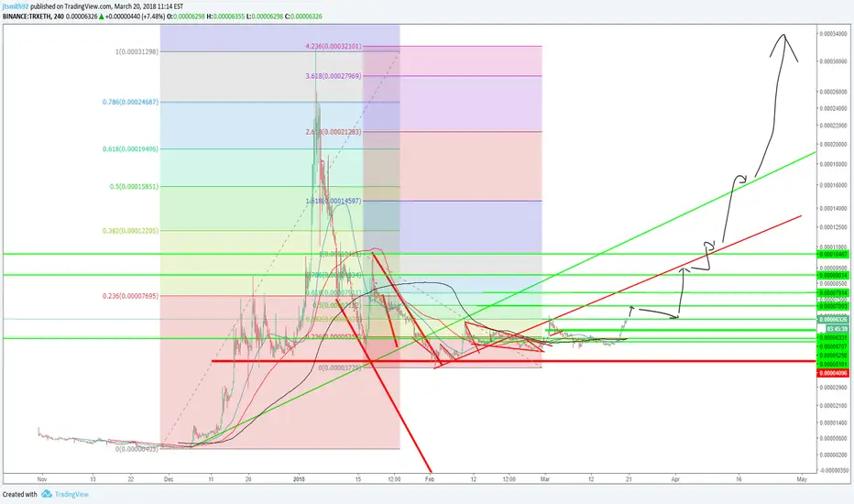This screenshot has height=504, width=854.
Task: Click the 03:45:39 countdown label
Action: [837, 329]
